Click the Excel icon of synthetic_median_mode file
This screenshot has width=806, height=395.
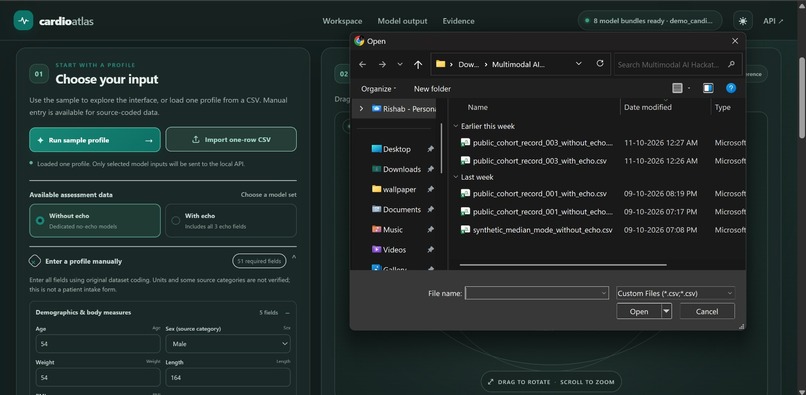(x=465, y=230)
